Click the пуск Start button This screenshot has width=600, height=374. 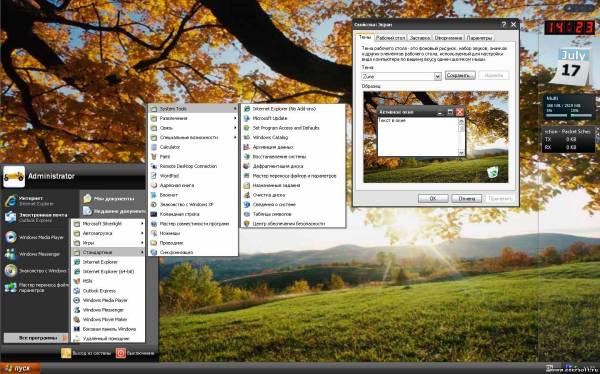[20, 369]
